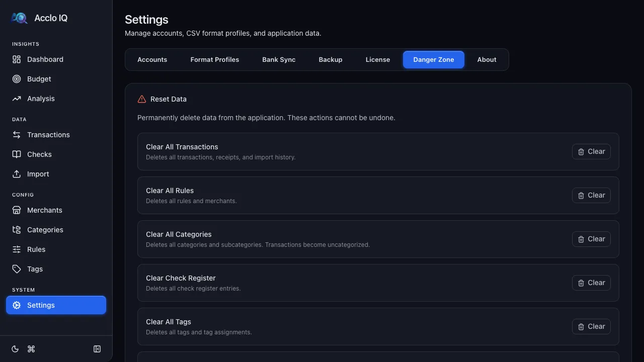Go to Transactions page
Viewport: 644px width, 362px height.
pyautogui.click(x=56, y=135)
